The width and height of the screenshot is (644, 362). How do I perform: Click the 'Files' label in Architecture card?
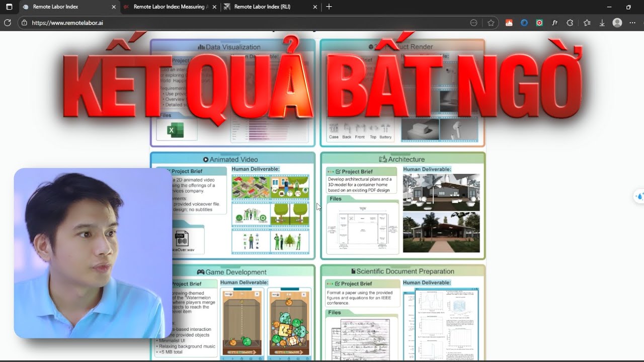coord(335,199)
